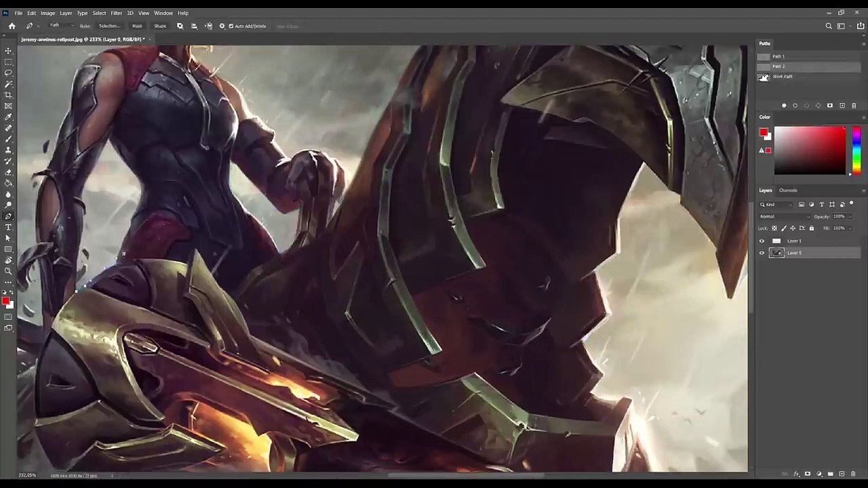
Task: Select the Eraser tool
Action: (8, 172)
